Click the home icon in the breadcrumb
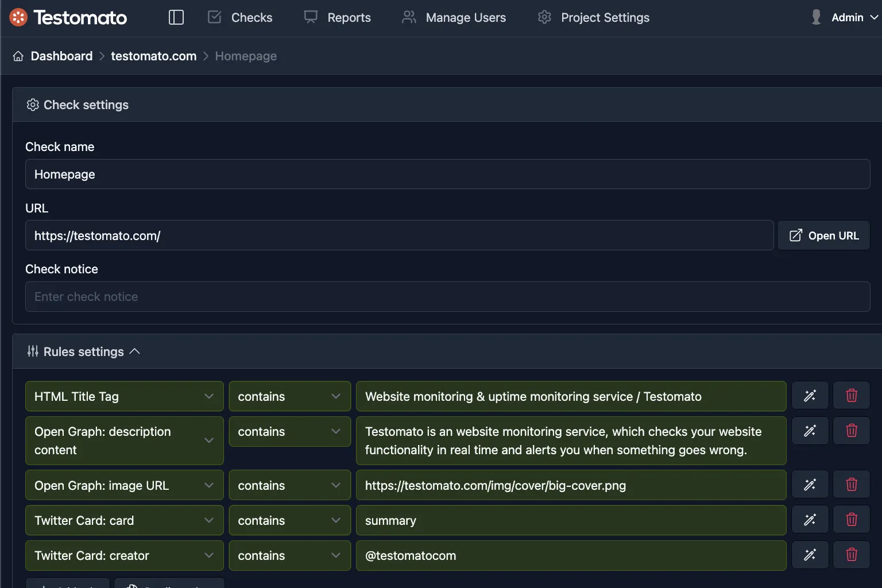 [18, 55]
